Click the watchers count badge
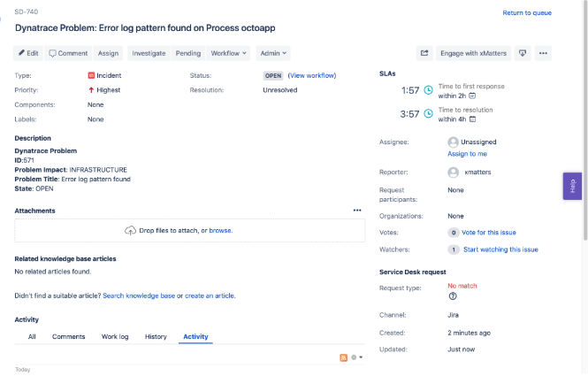 (454, 249)
